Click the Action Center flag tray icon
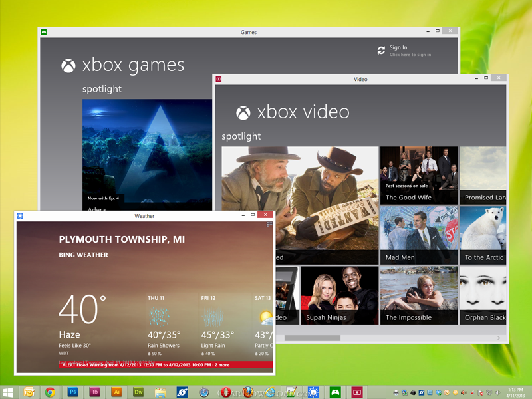The image size is (532, 399). (x=480, y=392)
